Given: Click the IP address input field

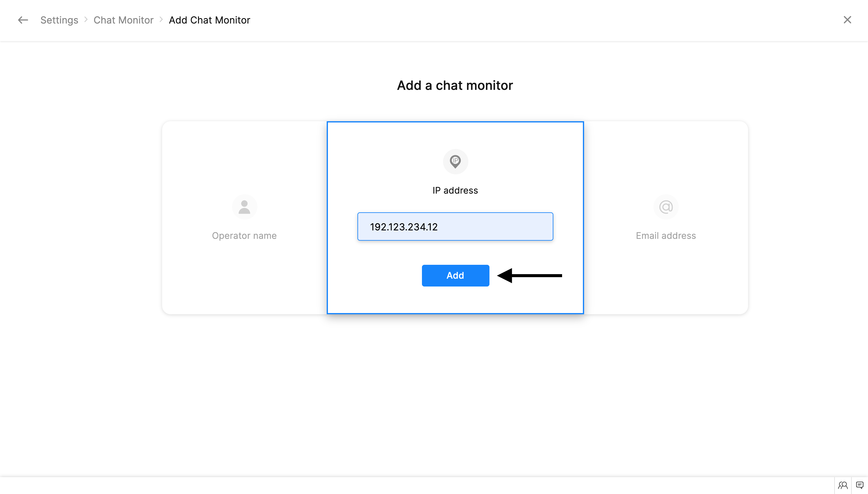Looking at the screenshot, I should pyautogui.click(x=455, y=227).
